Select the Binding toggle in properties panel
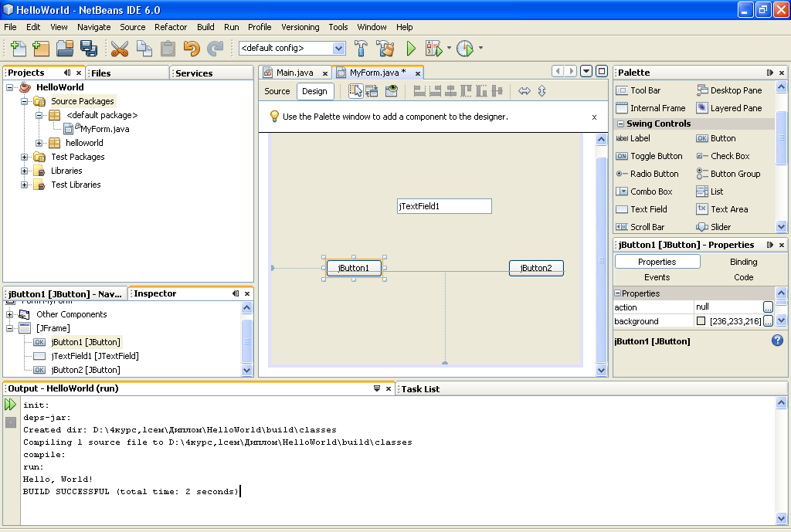 (x=744, y=262)
